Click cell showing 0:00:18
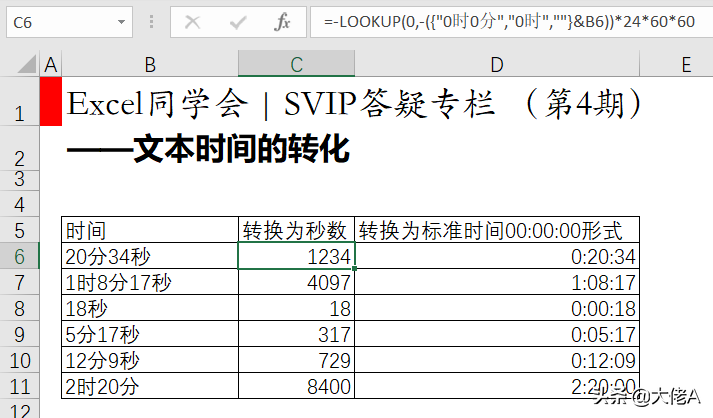This screenshot has width=713, height=418. tap(497, 307)
